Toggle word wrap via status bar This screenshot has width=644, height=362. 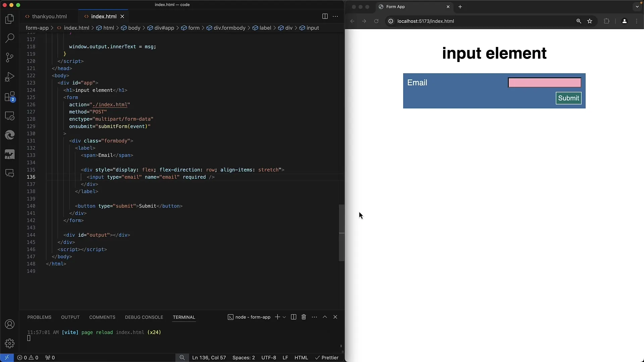(x=182, y=357)
